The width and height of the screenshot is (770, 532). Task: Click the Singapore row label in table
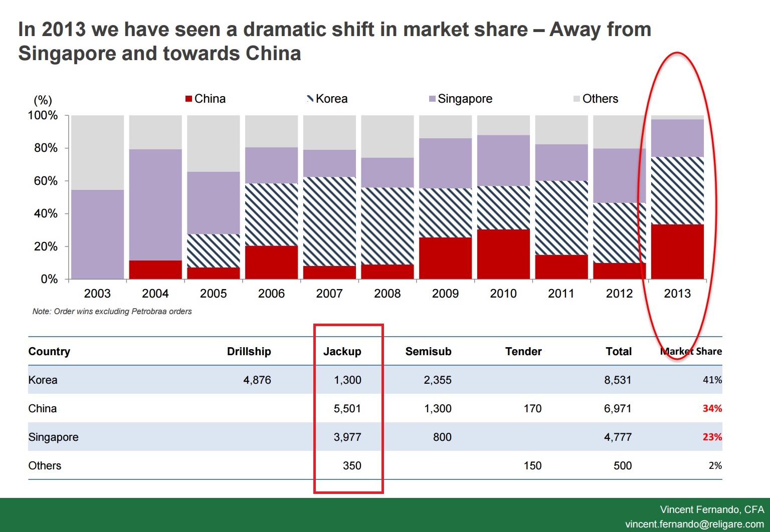click(53, 437)
